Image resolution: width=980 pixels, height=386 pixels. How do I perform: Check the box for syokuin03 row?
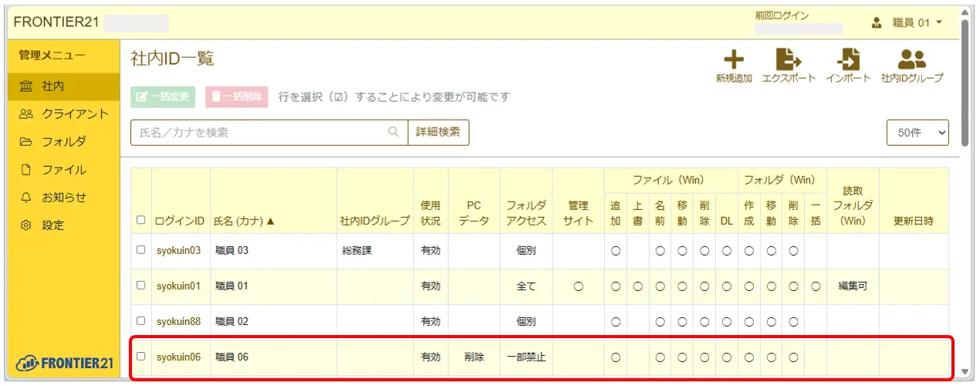pos(140,250)
